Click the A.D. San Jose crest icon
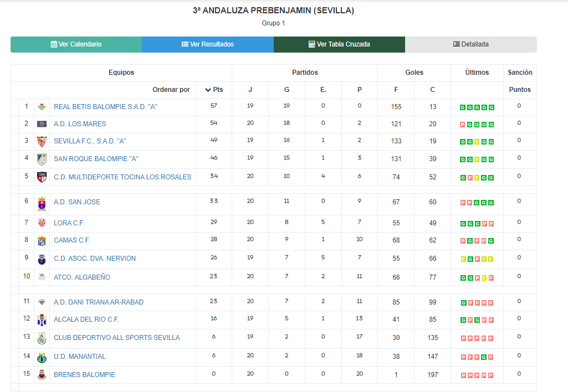This screenshot has width=568, height=392. pos(42,204)
